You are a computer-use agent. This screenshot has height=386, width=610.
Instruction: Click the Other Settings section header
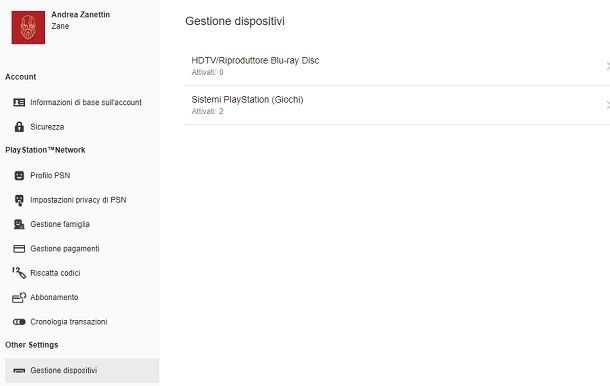coord(32,345)
